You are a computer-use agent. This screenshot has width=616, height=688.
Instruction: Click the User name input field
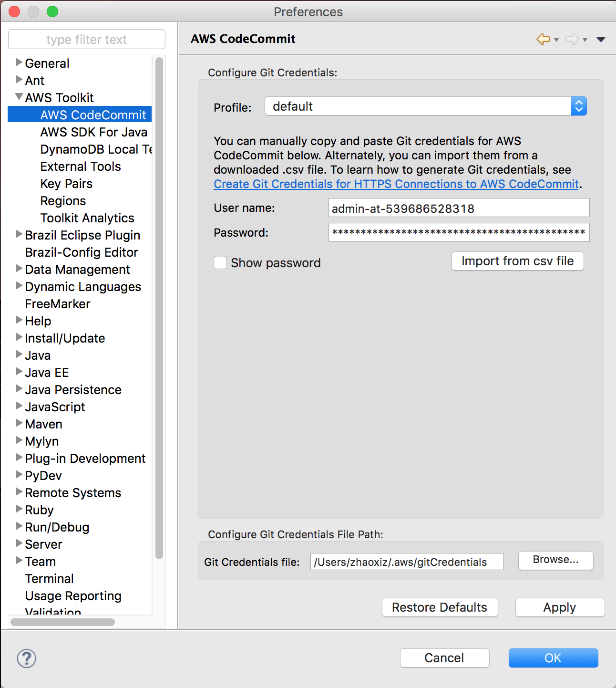pos(458,208)
